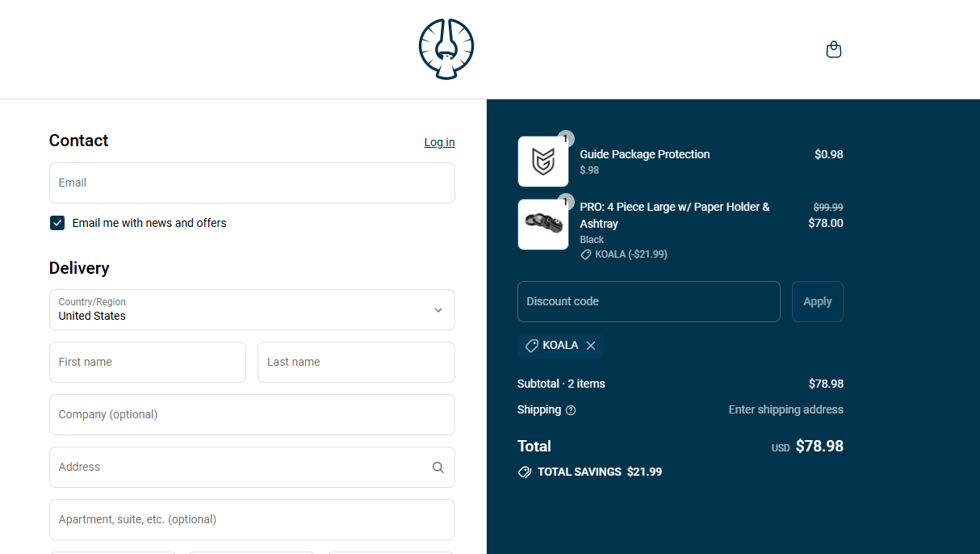The height and width of the screenshot is (554, 980).
Task: Click the tag icon in KOALA chip
Action: coord(531,346)
